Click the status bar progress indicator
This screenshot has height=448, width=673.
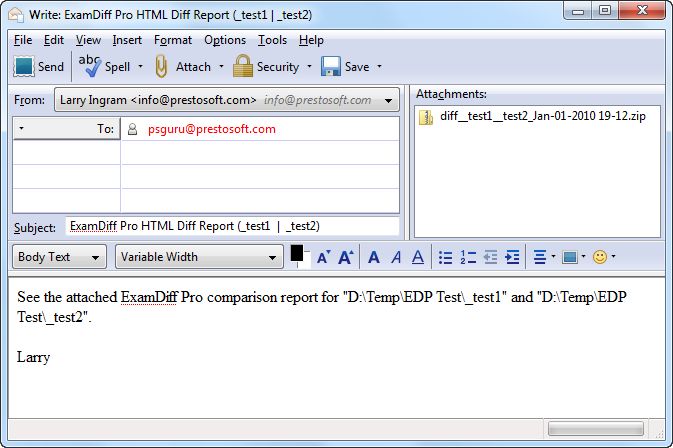[596, 429]
